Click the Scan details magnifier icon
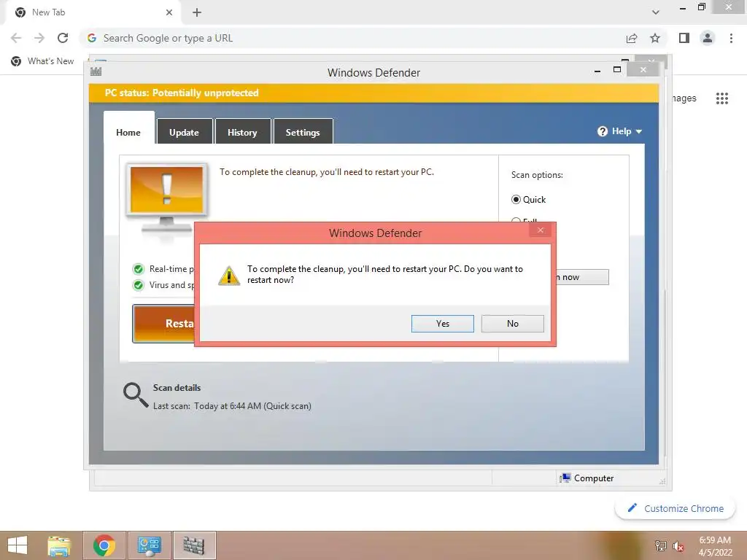 (136, 394)
